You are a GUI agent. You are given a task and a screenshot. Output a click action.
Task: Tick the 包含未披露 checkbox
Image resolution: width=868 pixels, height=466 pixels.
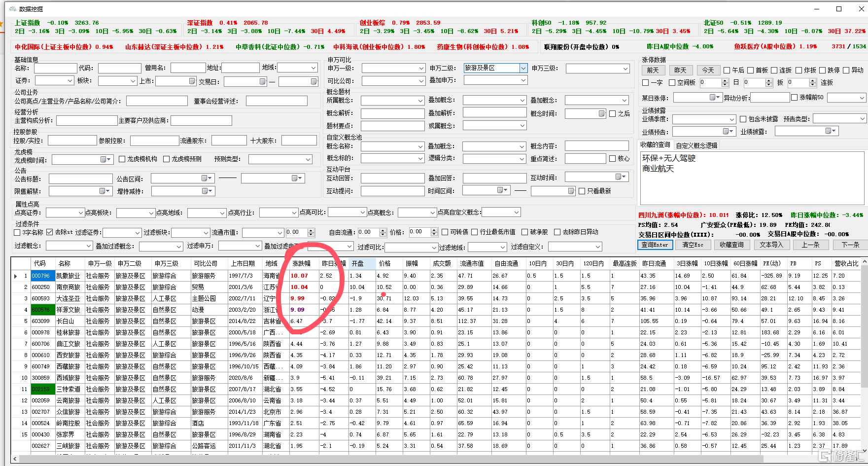point(743,119)
